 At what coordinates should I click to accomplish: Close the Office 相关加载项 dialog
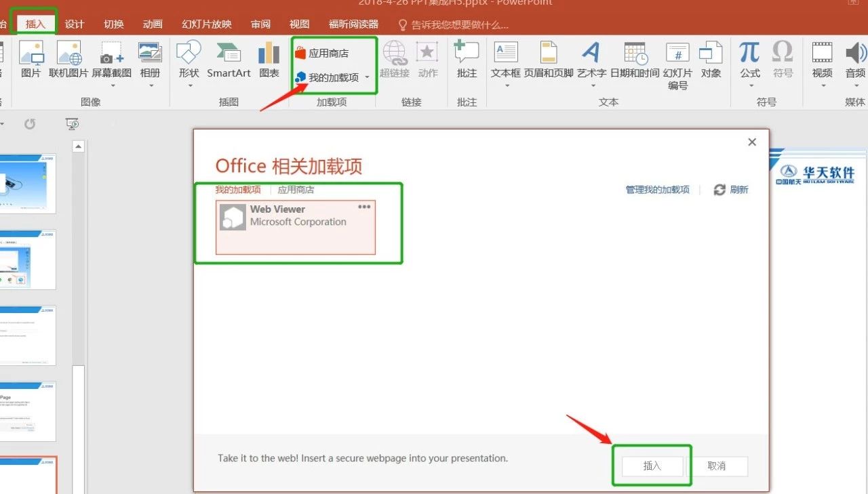[x=752, y=142]
